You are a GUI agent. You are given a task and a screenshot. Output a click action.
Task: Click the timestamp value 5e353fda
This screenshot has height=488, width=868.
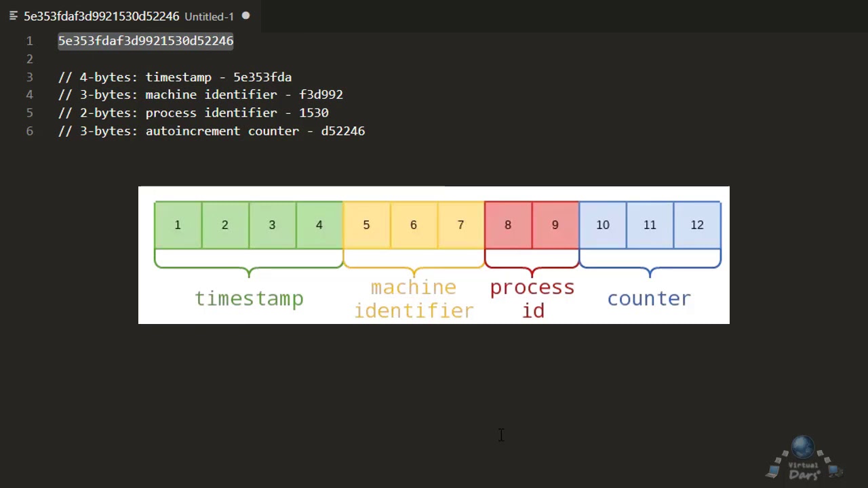(x=262, y=77)
